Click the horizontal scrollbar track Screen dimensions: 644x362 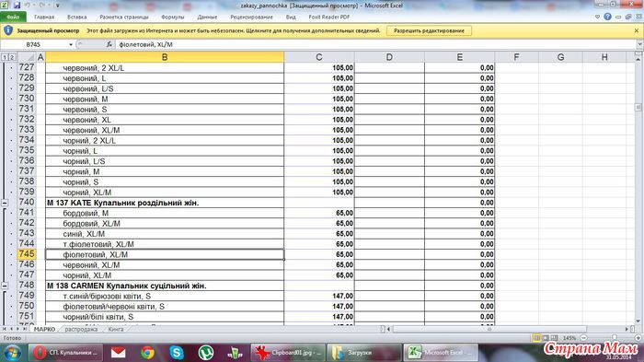coord(509,329)
